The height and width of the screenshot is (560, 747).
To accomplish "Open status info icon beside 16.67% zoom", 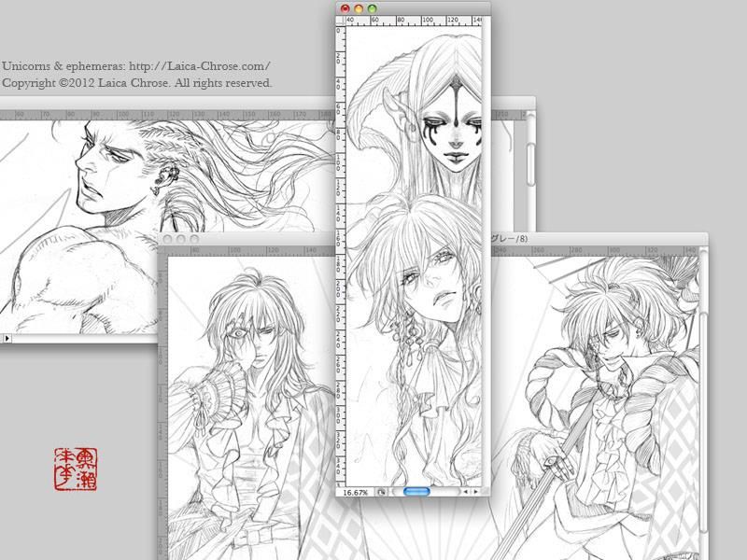I will 381,493.
